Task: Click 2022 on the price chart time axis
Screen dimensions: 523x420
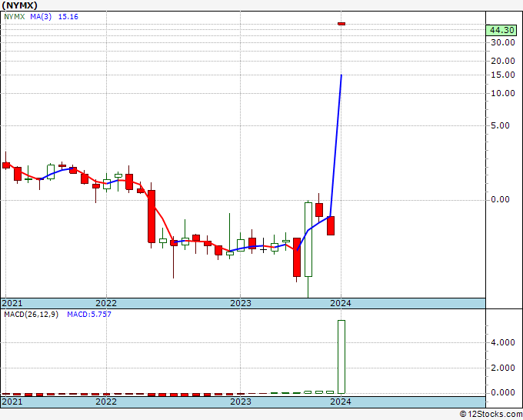Action: (106, 303)
